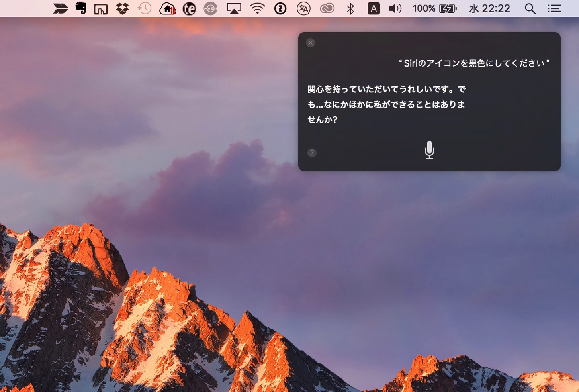Open the AirPlay display menu
The width and height of the screenshot is (579, 392).
(x=234, y=8)
